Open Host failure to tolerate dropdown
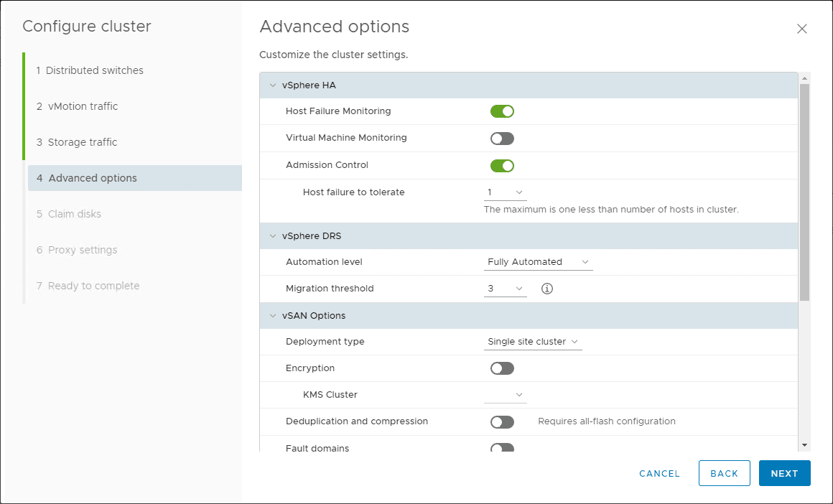Image resolution: width=833 pixels, height=504 pixels. (506, 192)
